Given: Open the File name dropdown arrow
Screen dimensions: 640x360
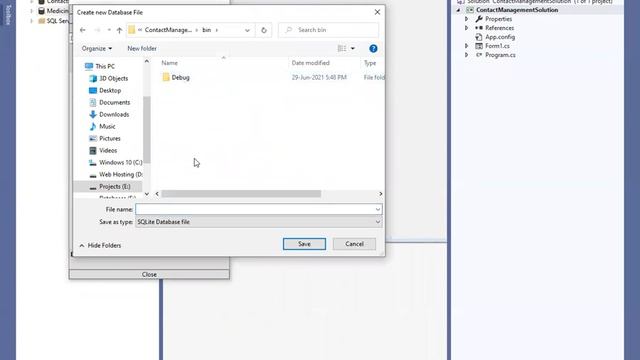Looking at the screenshot, I should [x=378, y=209].
